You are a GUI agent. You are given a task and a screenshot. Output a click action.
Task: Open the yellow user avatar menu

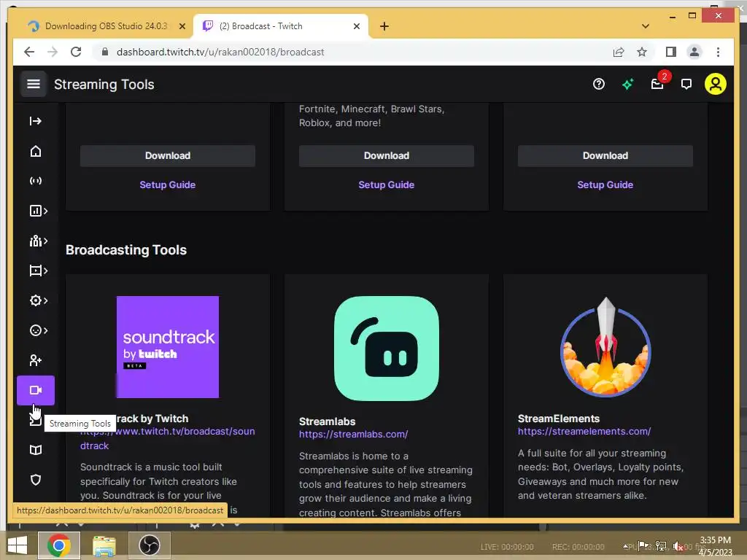716,85
